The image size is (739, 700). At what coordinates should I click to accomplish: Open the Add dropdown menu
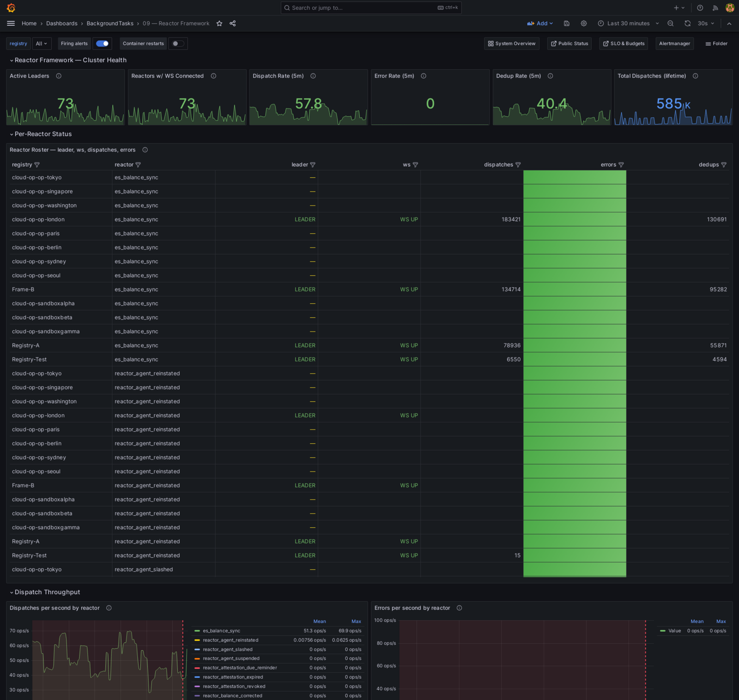[x=540, y=24]
